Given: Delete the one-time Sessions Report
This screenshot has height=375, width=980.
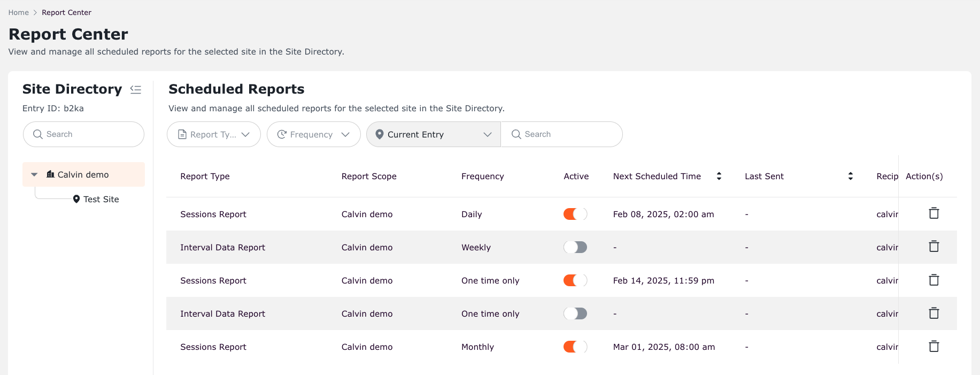Looking at the screenshot, I should [933, 280].
